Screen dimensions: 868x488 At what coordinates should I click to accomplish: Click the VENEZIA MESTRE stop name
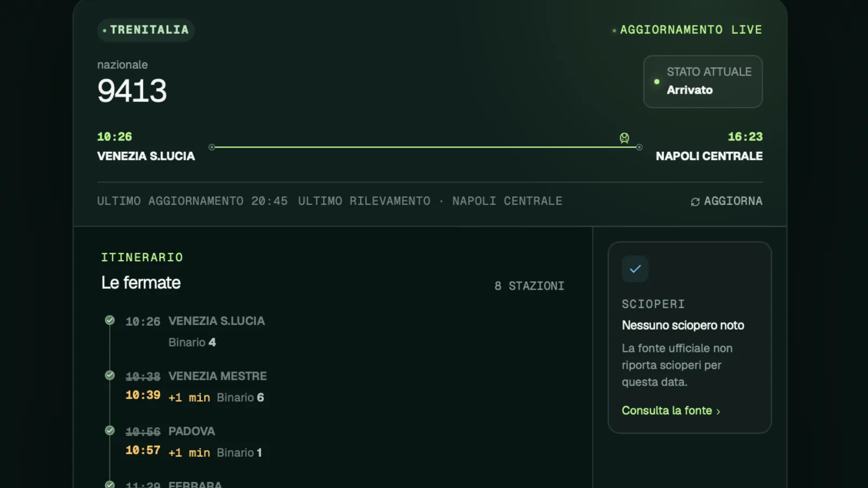218,376
